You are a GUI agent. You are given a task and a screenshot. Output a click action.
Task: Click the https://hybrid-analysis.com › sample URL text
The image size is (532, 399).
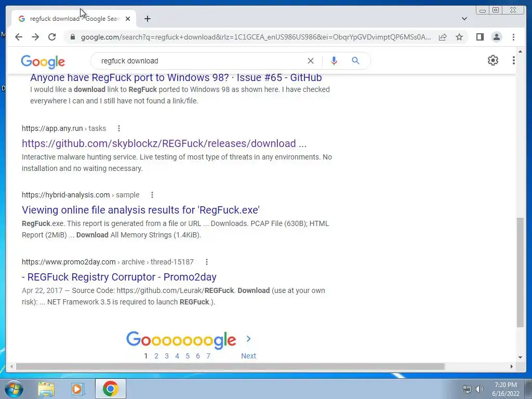click(x=81, y=195)
